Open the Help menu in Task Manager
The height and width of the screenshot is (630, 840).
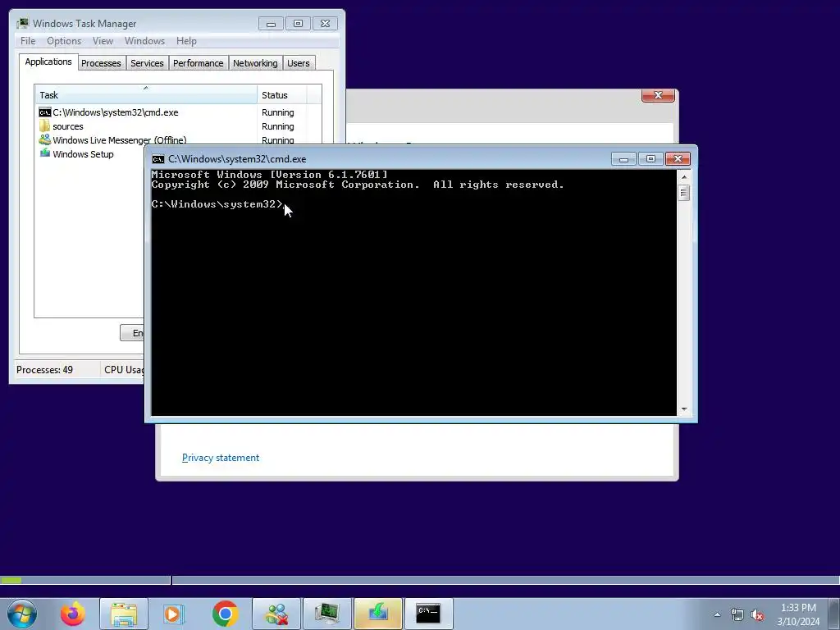(186, 41)
